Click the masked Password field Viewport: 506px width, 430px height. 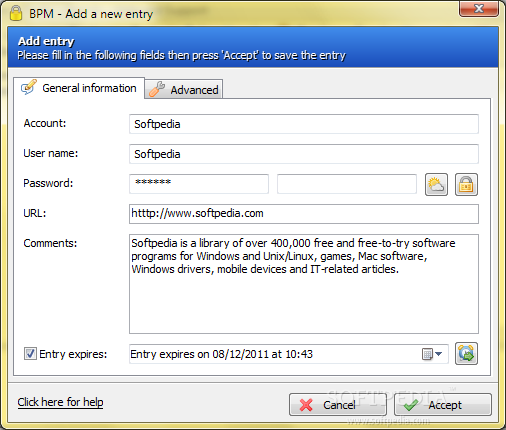(199, 184)
